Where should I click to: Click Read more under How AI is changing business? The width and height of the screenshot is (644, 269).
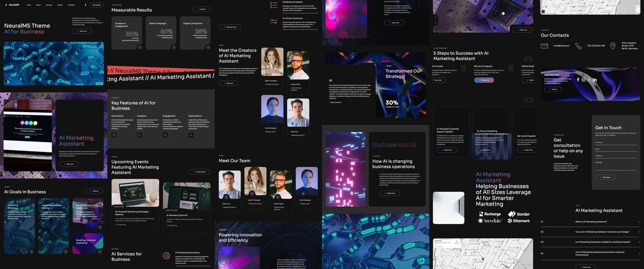point(390,193)
